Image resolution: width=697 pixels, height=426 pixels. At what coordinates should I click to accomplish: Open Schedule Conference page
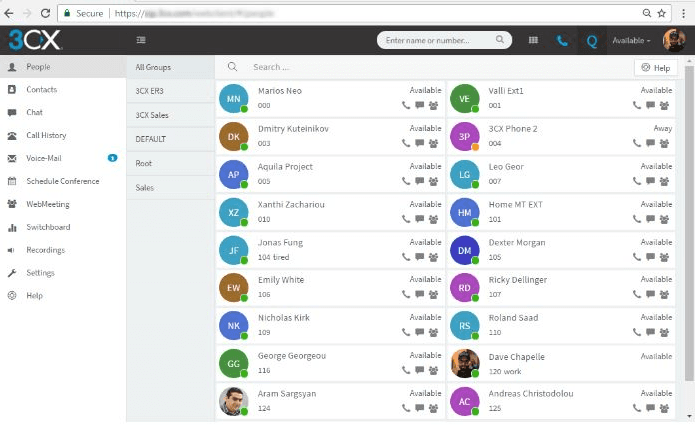pyautogui.click(x=63, y=181)
